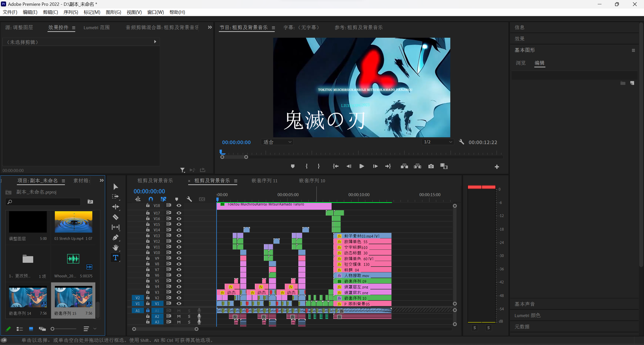Add a marker in the timeline header
This screenshot has width=644, height=345.
177,199
